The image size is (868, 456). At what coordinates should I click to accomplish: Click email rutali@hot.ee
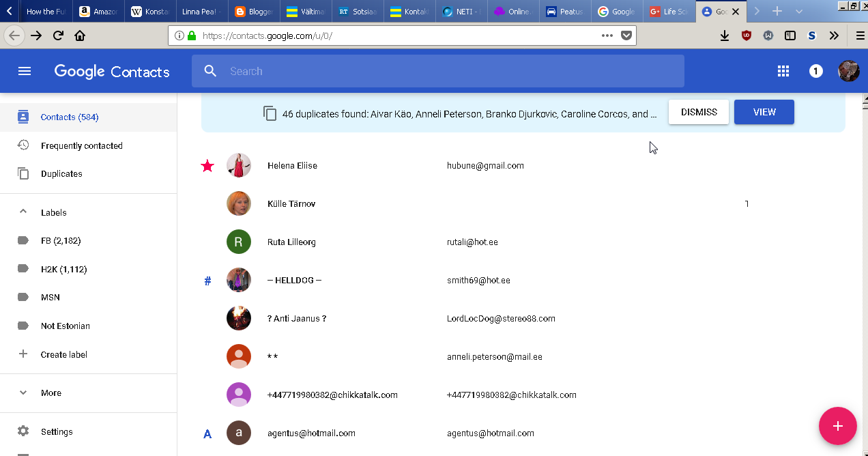tap(472, 242)
